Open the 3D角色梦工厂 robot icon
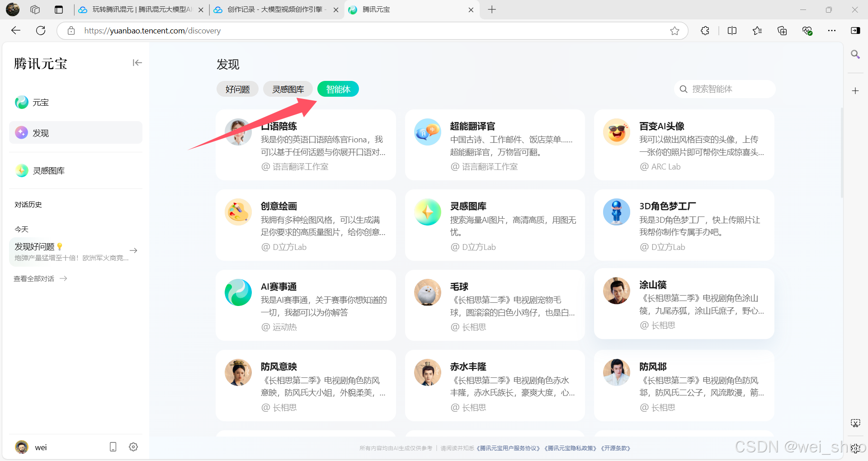 pos(616,212)
